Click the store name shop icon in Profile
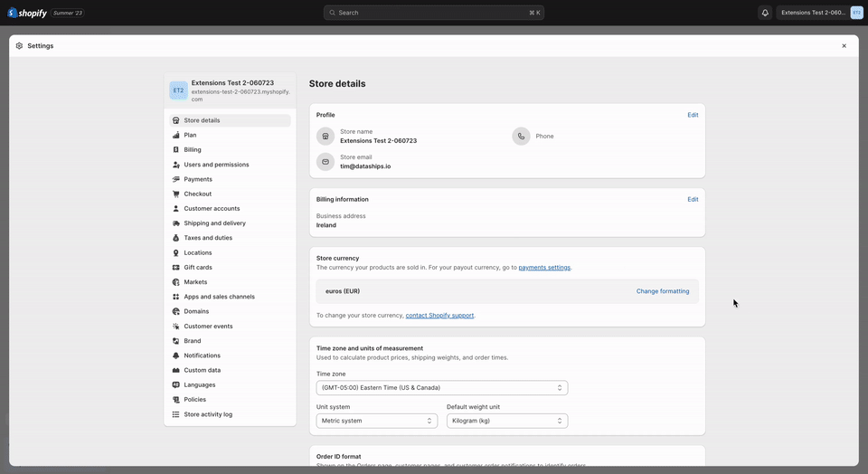This screenshot has height=474, width=868. tap(325, 137)
